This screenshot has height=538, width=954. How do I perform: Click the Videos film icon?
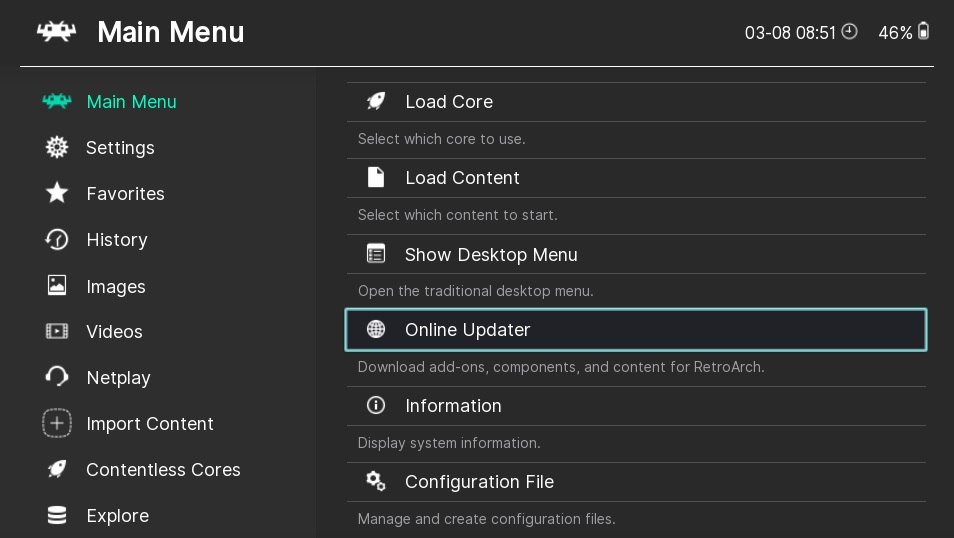coord(57,331)
